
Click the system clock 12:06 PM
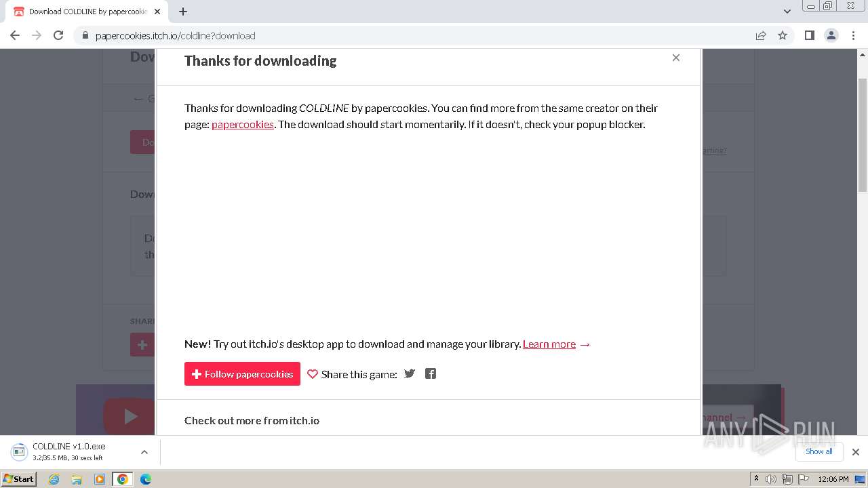pos(833,479)
